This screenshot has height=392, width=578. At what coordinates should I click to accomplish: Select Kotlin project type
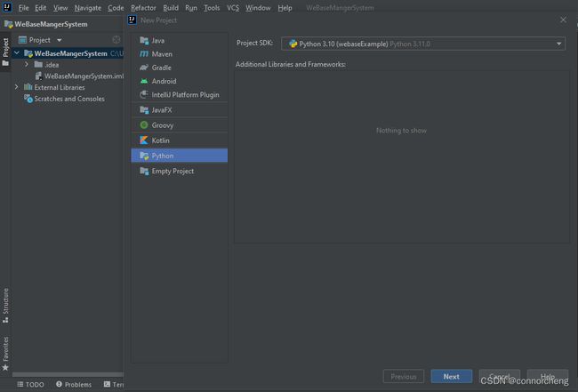[179, 140]
